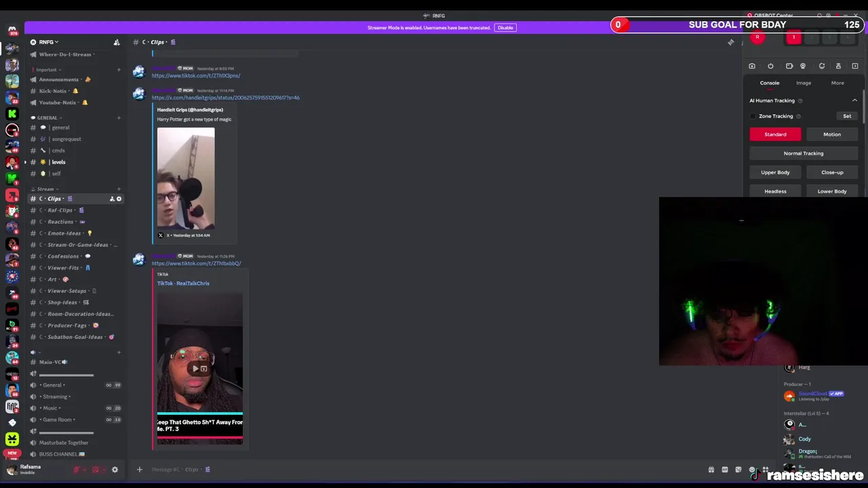Switch to the Image tab in OBSBOT
The width and height of the screenshot is (868, 488).
[x=804, y=83]
